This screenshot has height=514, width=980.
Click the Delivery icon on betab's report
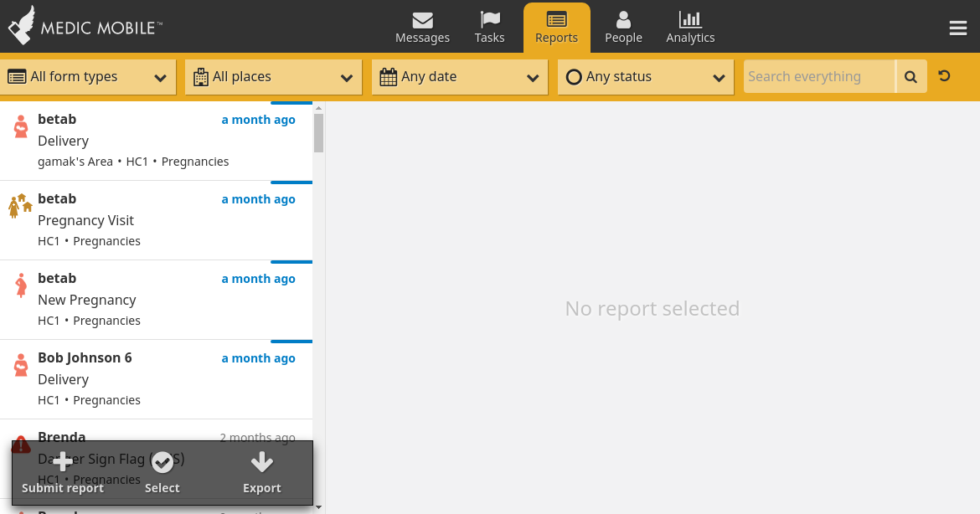[x=21, y=126]
